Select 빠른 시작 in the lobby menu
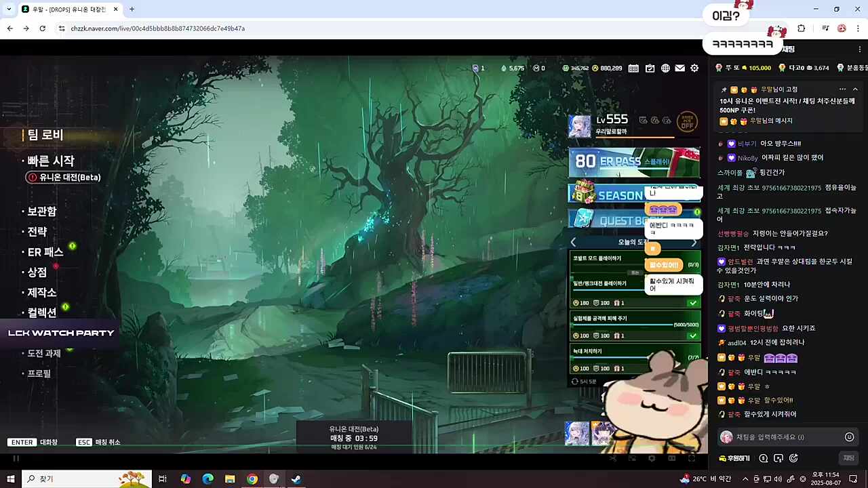 point(51,161)
